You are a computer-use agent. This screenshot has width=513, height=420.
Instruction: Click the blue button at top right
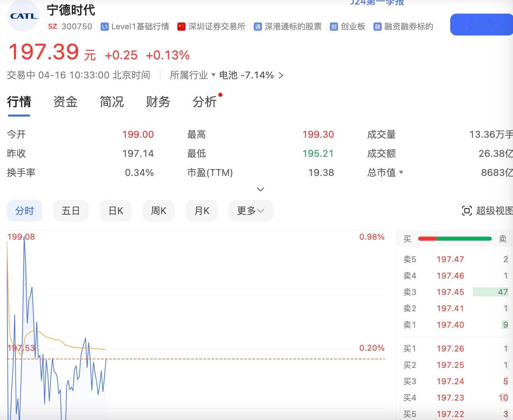click(482, 25)
